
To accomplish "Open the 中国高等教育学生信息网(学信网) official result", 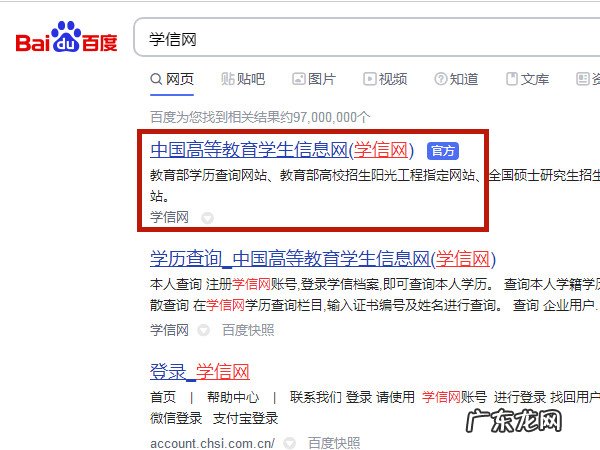I will [282, 150].
